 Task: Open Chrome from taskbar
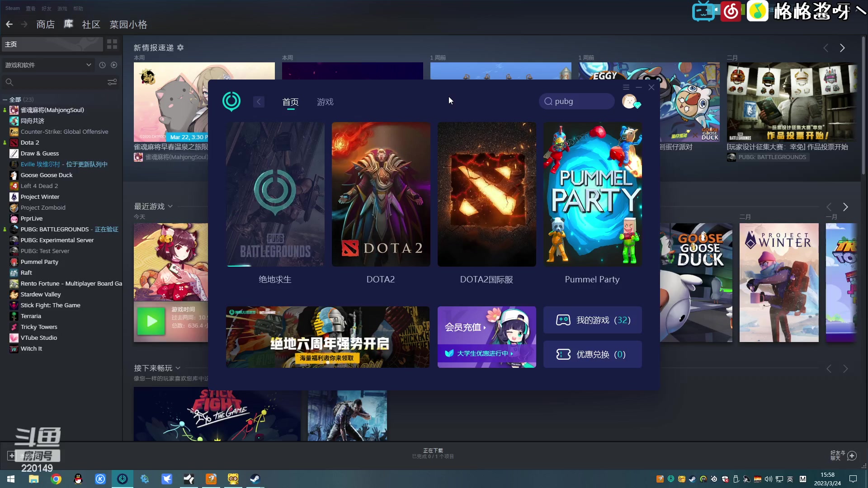tap(56, 479)
